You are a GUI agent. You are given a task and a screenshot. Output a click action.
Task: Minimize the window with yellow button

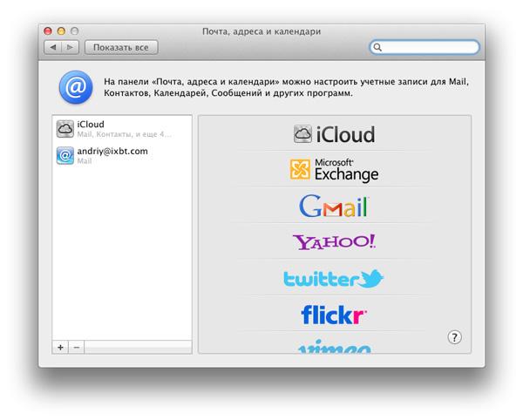pyautogui.click(x=61, y=31)
